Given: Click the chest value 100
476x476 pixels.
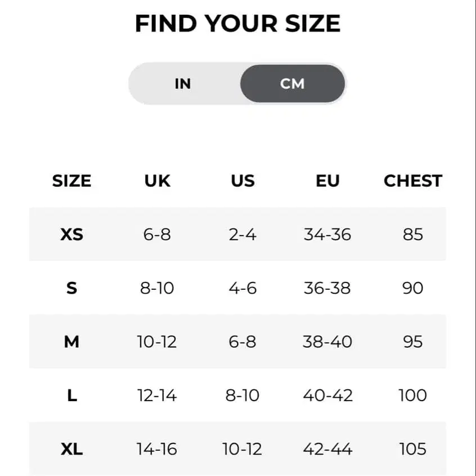Looking at the screenshot, I should pyautogui.click(x=413, y=396).
